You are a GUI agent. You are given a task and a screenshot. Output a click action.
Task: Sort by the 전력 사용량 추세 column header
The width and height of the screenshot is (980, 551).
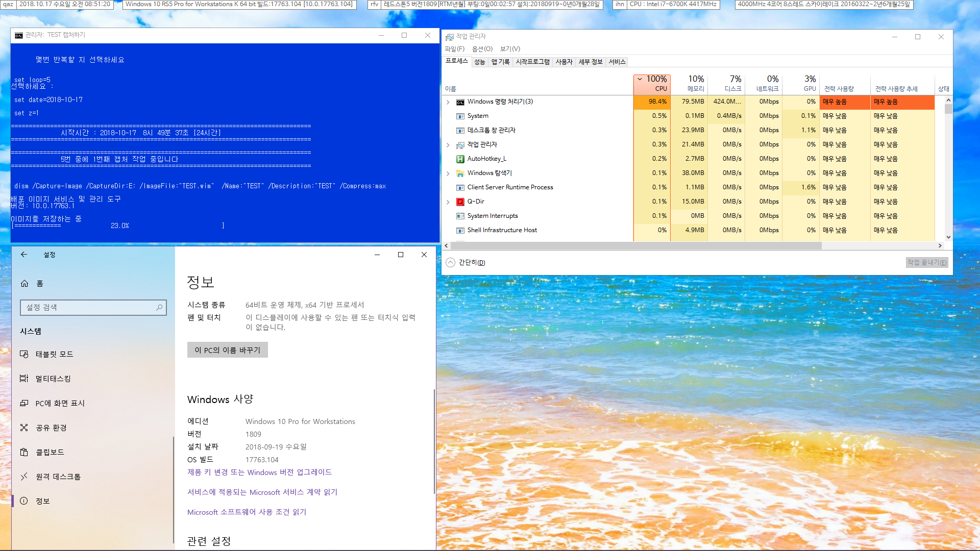(902, 84)
